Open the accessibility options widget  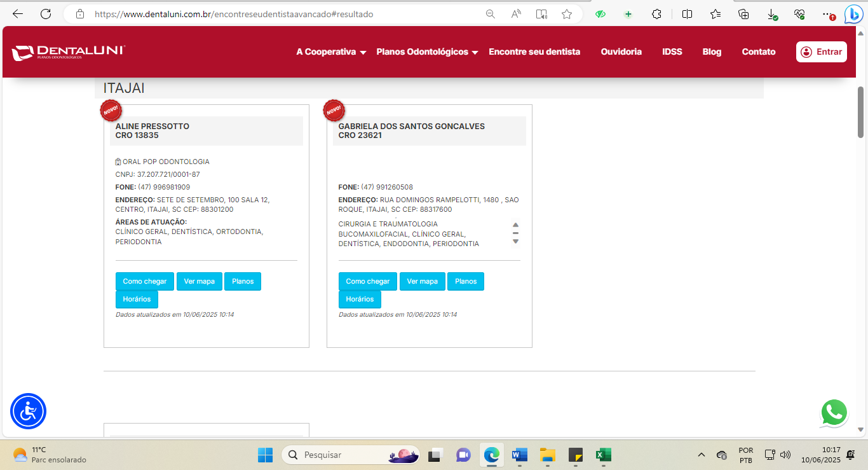point(28,411)
